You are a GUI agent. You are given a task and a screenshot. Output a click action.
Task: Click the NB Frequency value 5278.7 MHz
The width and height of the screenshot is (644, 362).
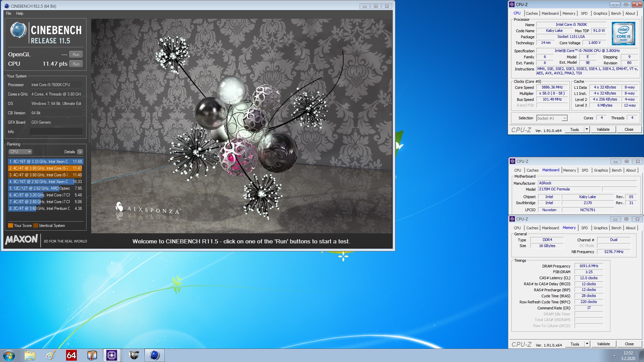[614, 252]
